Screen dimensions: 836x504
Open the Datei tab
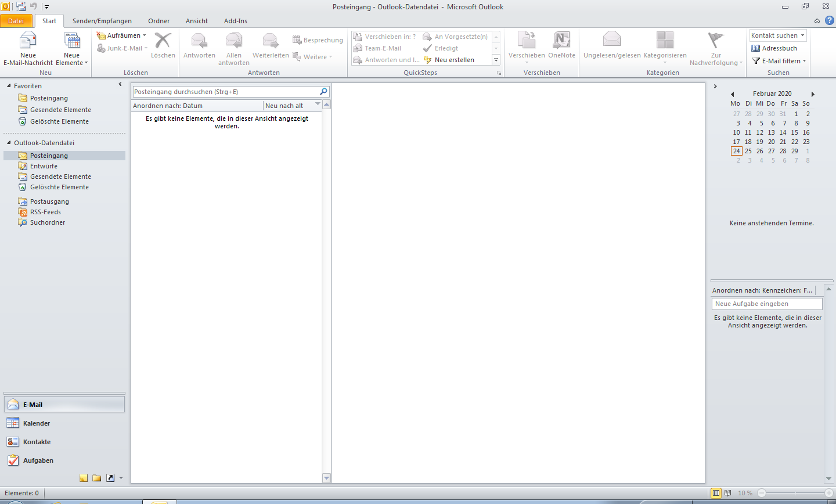(16, 21)
